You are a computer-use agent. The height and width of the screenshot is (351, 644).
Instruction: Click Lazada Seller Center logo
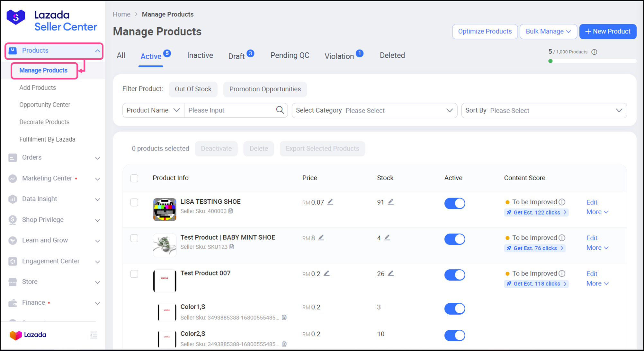pyautogui.click(x=51, y=21)
